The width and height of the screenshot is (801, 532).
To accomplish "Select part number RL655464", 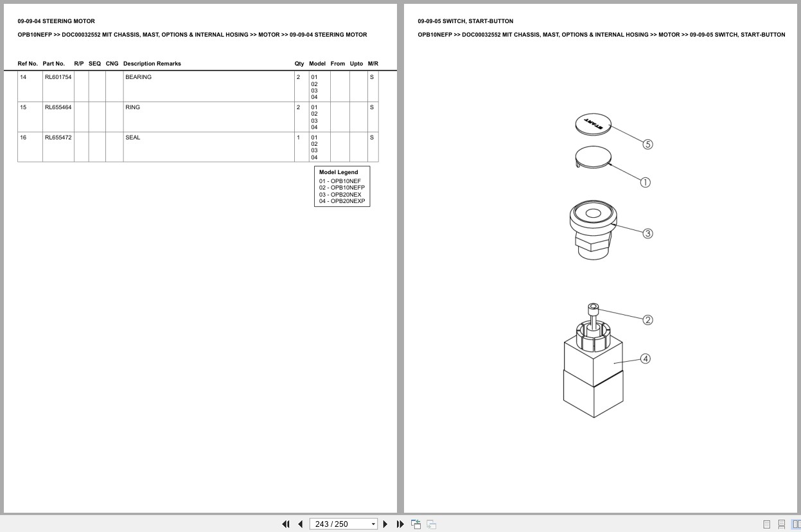I will pos(58,107).
